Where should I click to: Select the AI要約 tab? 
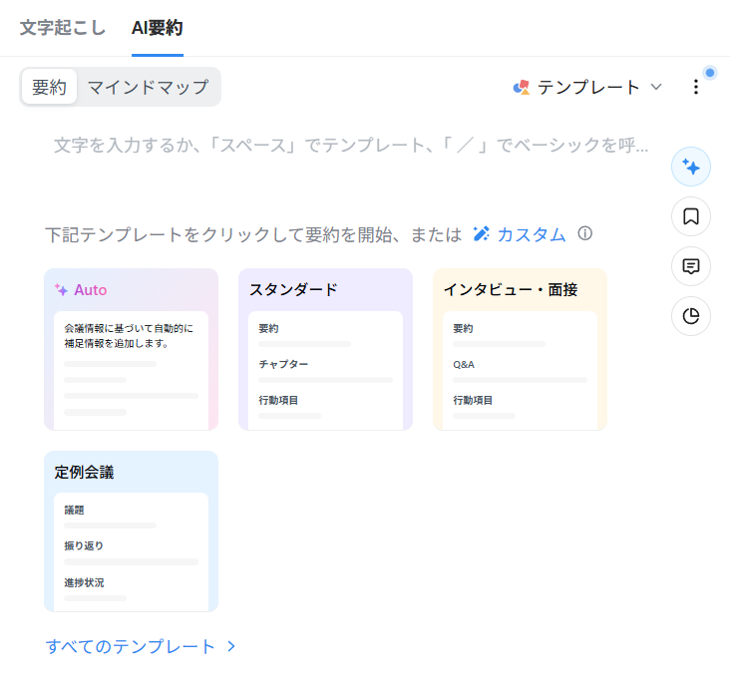(158, 28)
